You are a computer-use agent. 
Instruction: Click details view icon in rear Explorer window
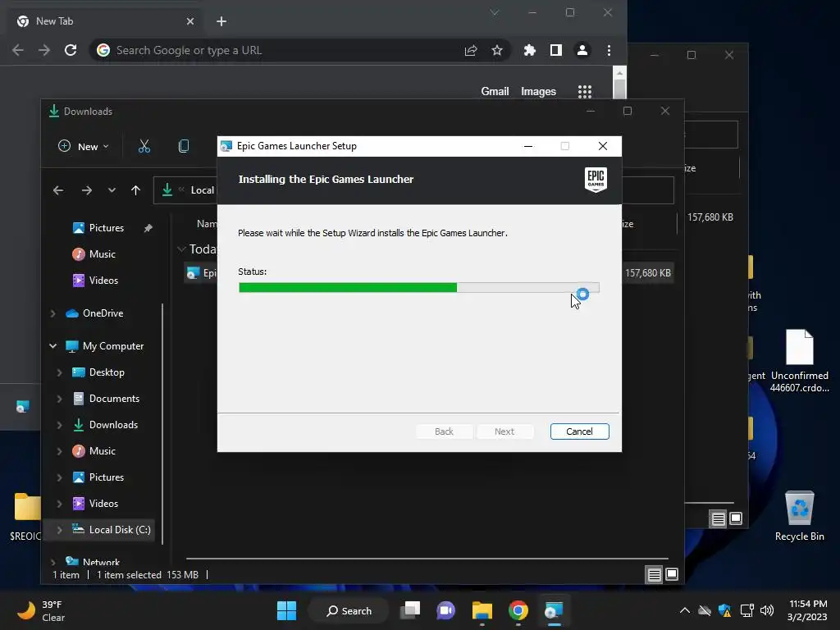coord(718,518)
